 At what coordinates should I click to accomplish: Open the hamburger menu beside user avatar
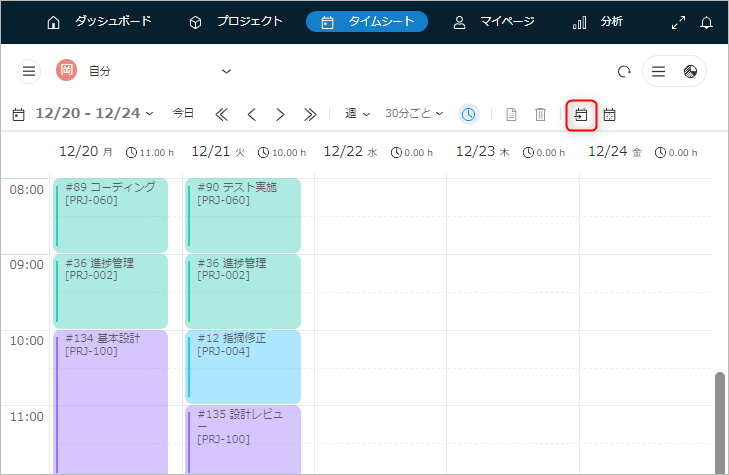(29, 71)
